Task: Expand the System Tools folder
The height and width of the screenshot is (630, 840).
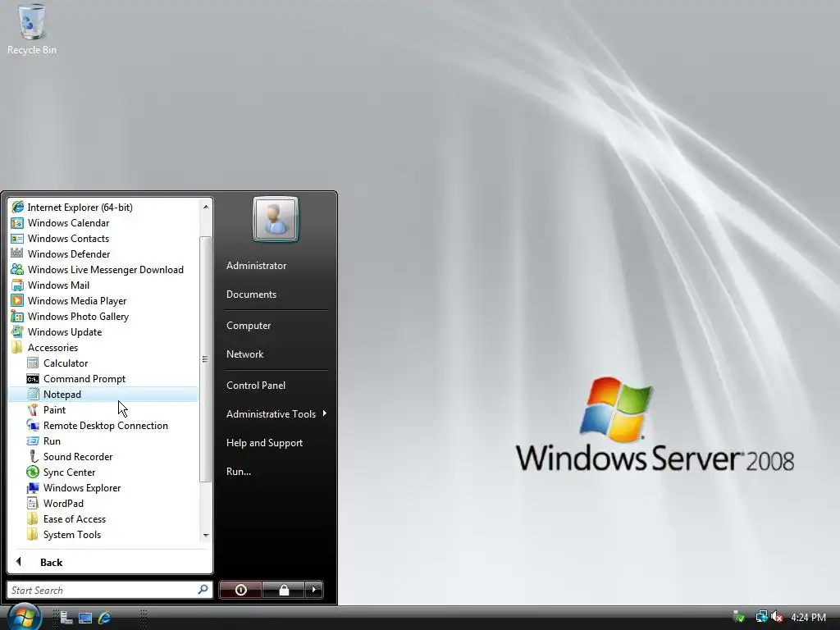Action: [103, 534]
